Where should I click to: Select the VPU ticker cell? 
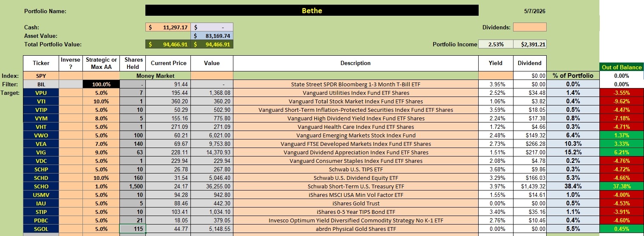[41, 93]
